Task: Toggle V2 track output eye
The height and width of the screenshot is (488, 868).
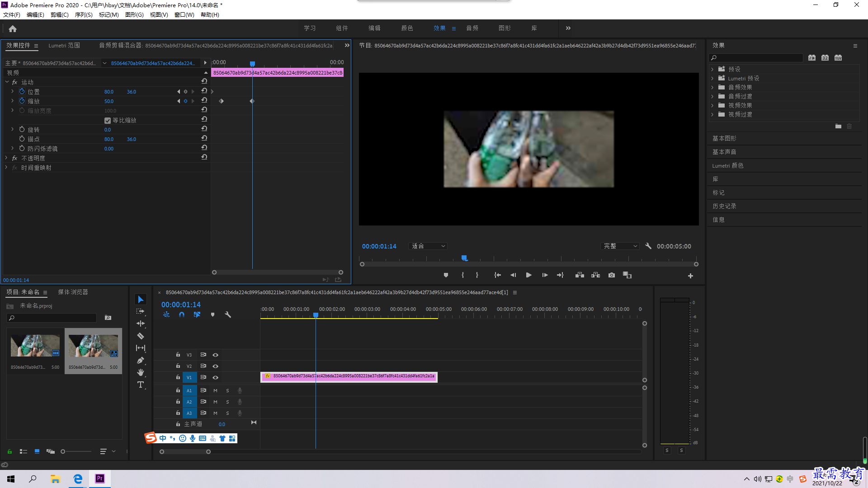Action: [216, 366]
